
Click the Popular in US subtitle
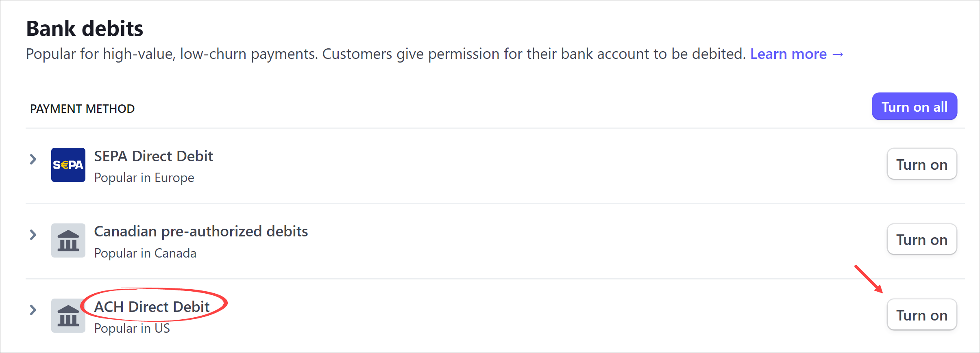coord(131,328)
